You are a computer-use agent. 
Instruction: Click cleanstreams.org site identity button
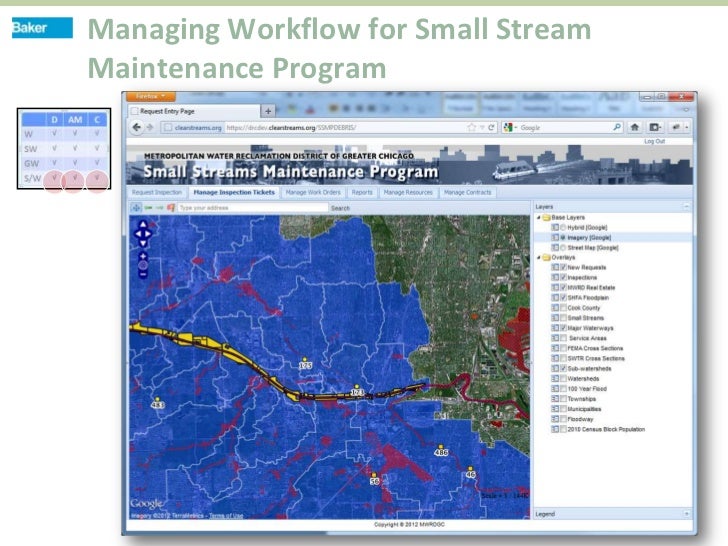pos(193,127)
